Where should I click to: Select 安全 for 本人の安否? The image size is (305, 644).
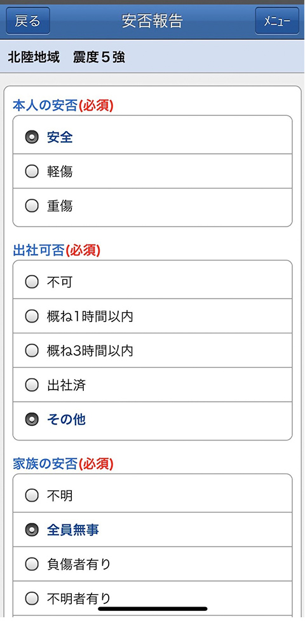(x=152, y=137)
